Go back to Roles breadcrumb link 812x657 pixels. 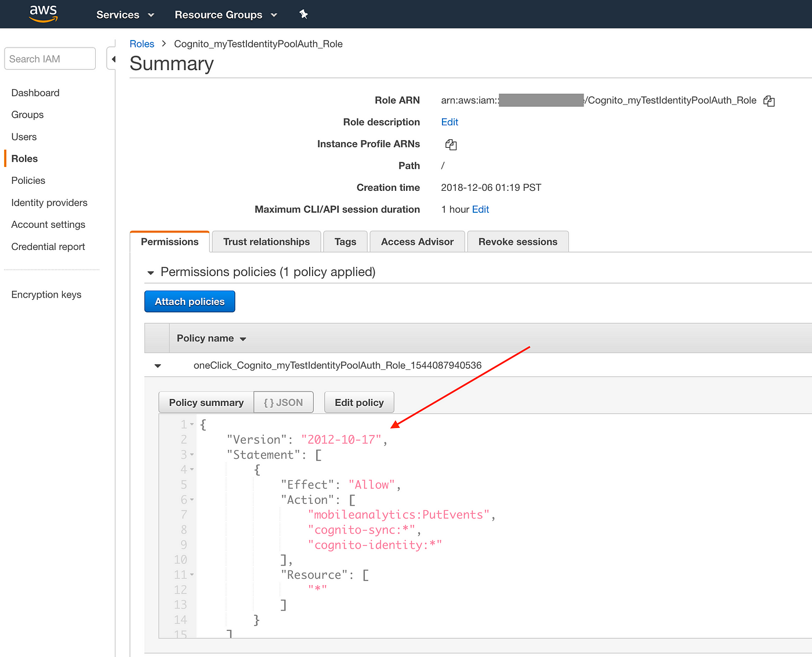142,44
